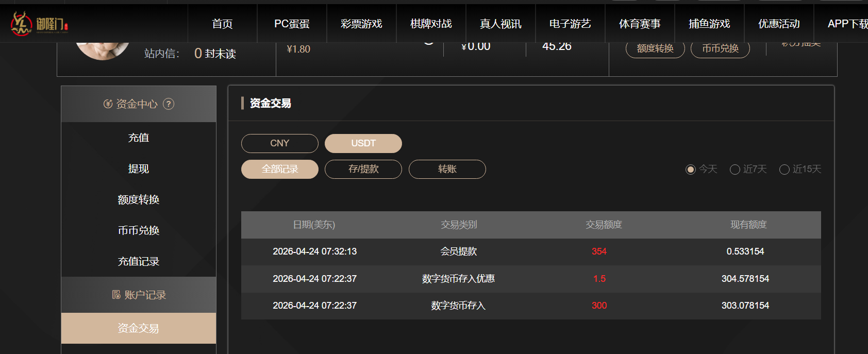Click the amount 354 in red
The height and width of the screenshot is (354, 868).
pyautogui.click(x=599, y=251)
